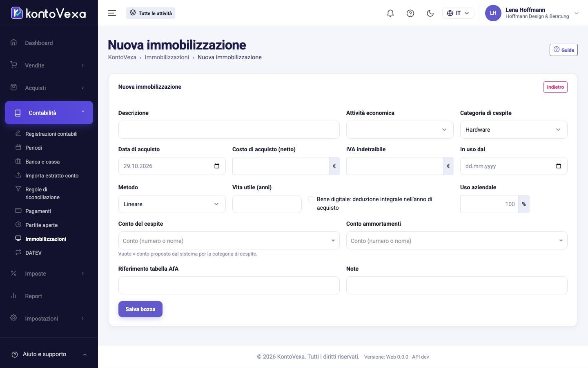Open the IT language selector
This screenshot has width=588, height=368.
pos(458,13)
